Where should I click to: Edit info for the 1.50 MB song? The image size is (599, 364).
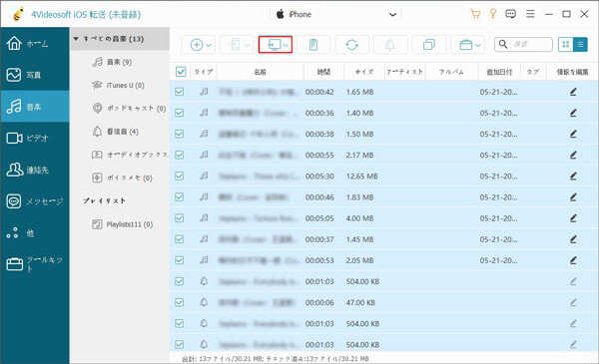pos(573,134)
